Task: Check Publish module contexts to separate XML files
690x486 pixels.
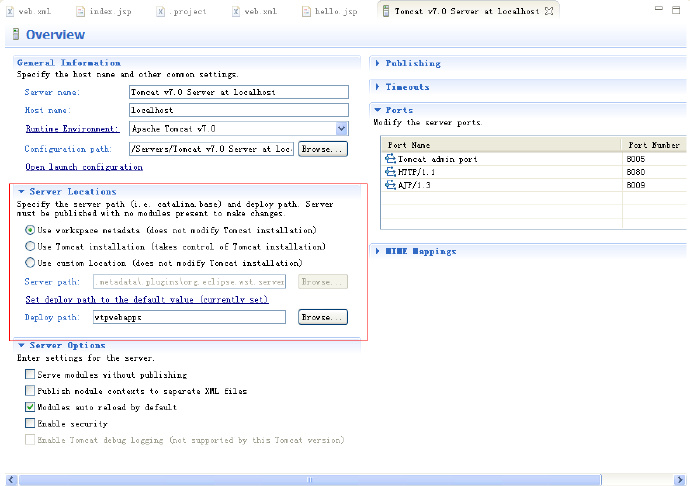Action: 30,390
